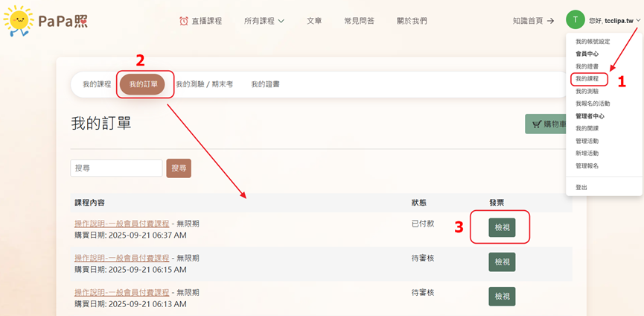This screenshot has width=644, height=316.
Task: Switch to 我的測驗 / 期末考 tab
Action: tap(204, 84)
